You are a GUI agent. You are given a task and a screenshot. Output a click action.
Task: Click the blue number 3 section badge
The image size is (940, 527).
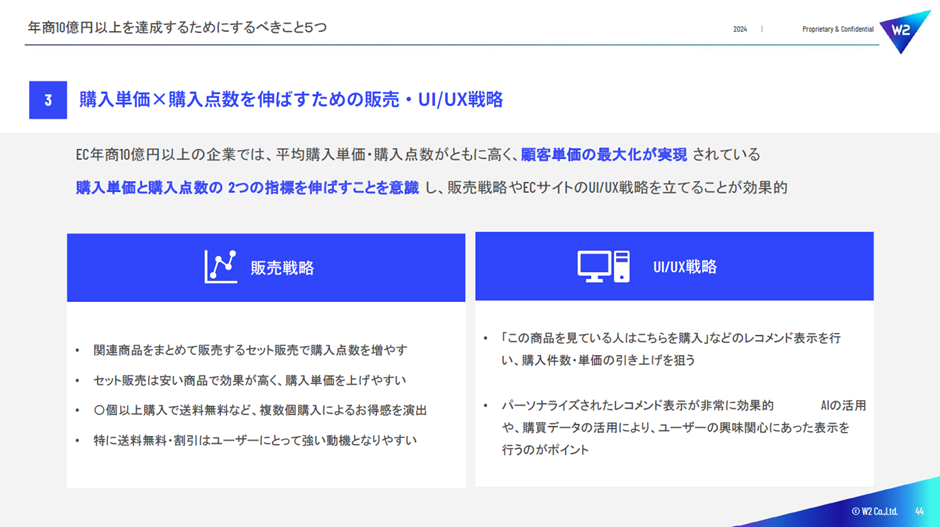pyautogui.click(x=48, y=100)
